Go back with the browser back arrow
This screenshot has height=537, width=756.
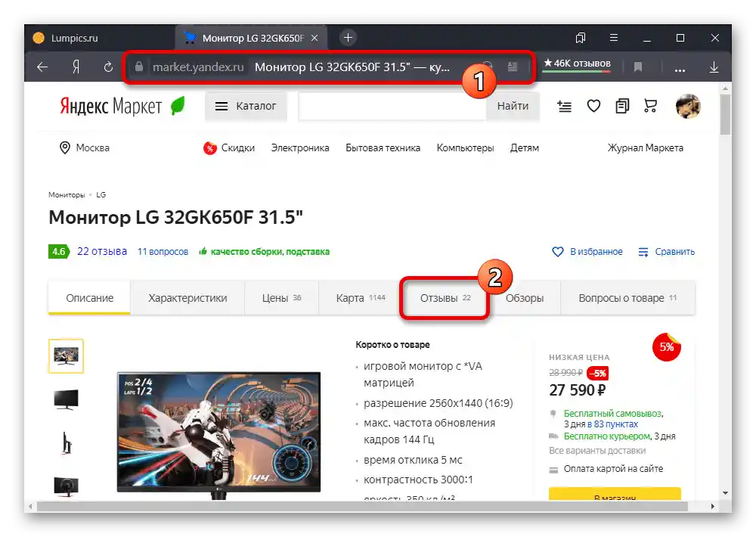(x=42, y=67)
